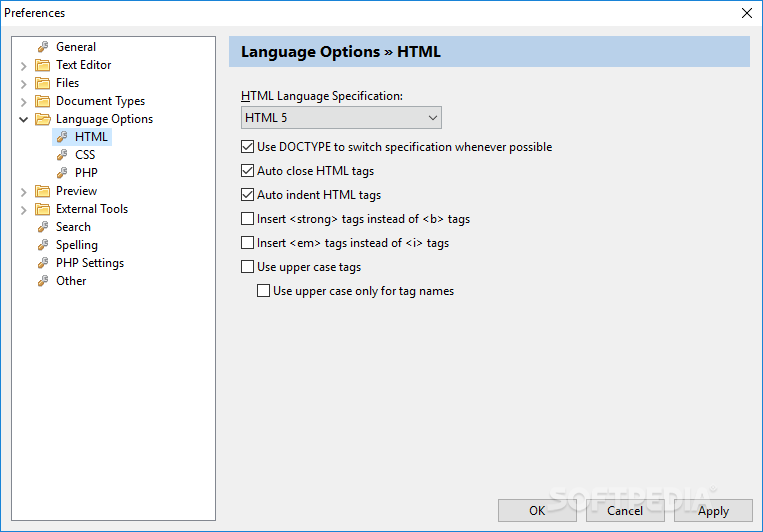Image resolution: width=763 pixels, height=532 pixels.
Task: Click the Apply button
Action: [713, 511]
